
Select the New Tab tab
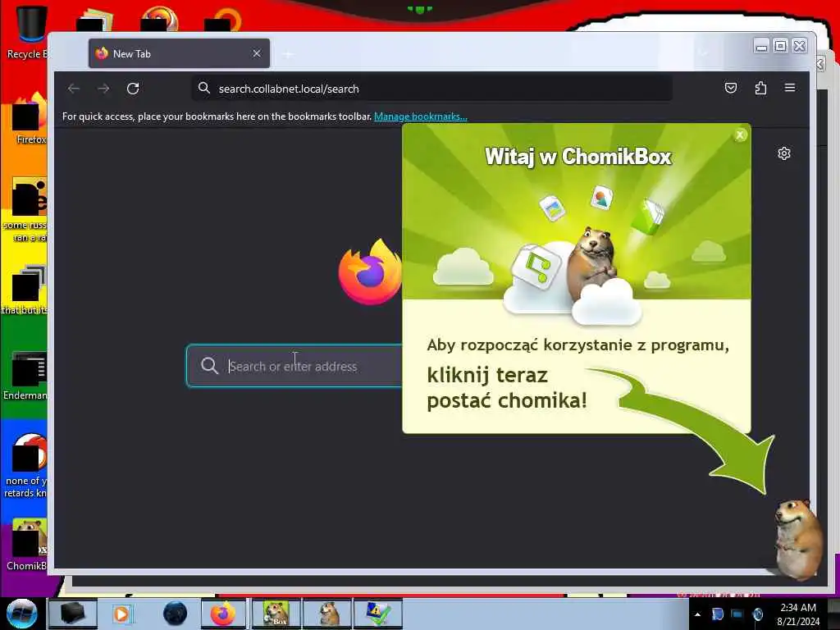(x=179, y=53)
